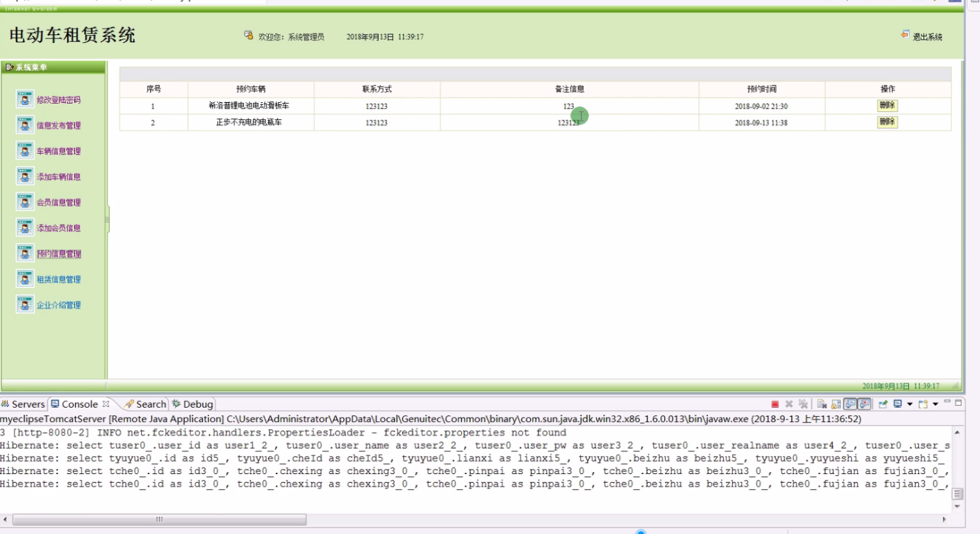Click the 系统菜单 sidebar header
This screenshot has height=534, width=980.
[53, 67]
